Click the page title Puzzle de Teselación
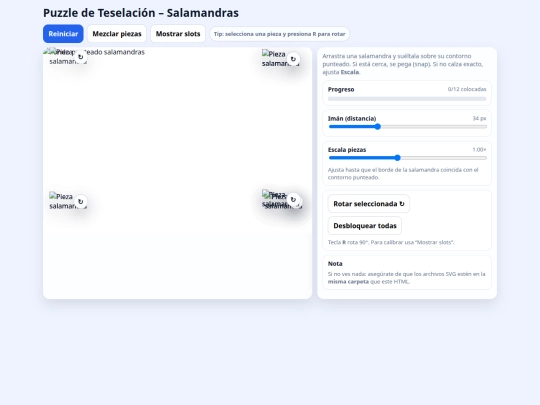Screen dimensions: 540x405 (x=141, y=13)
